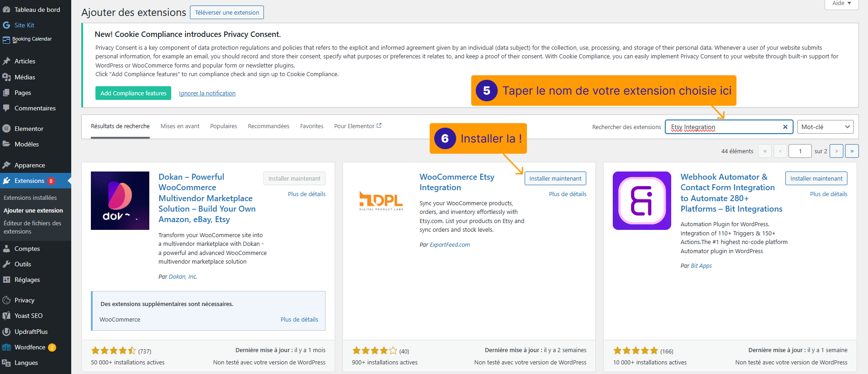Open Plus de détails under the Dokan install button

coord(307,194)
